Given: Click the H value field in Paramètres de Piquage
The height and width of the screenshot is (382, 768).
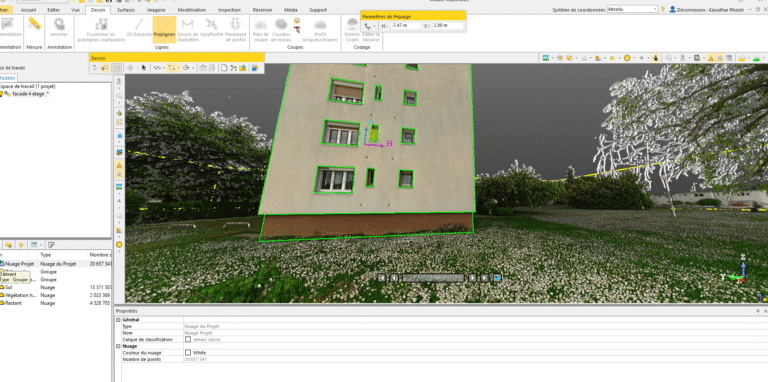Looking at the screenshot, I should coord(406,25).
